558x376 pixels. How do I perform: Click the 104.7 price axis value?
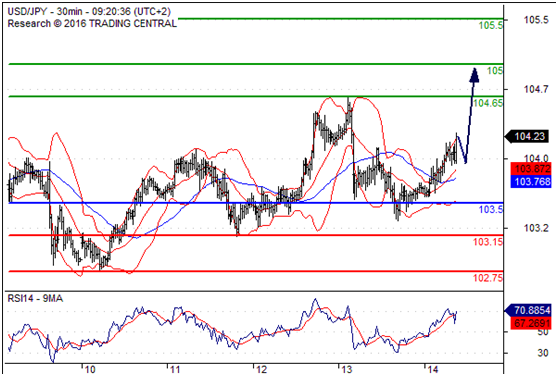536,89
